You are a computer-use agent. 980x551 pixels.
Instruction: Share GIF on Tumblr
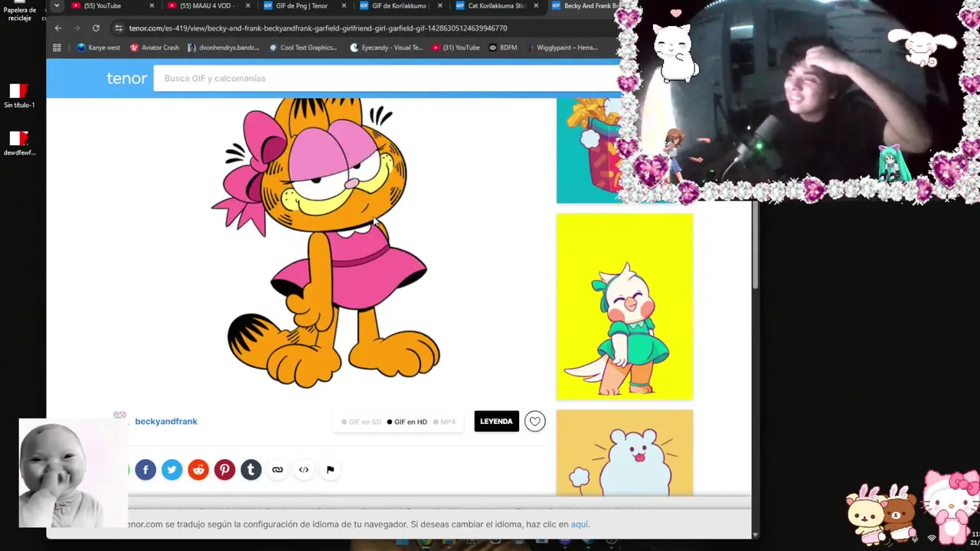pyautogui.click(x=251, y=470)
